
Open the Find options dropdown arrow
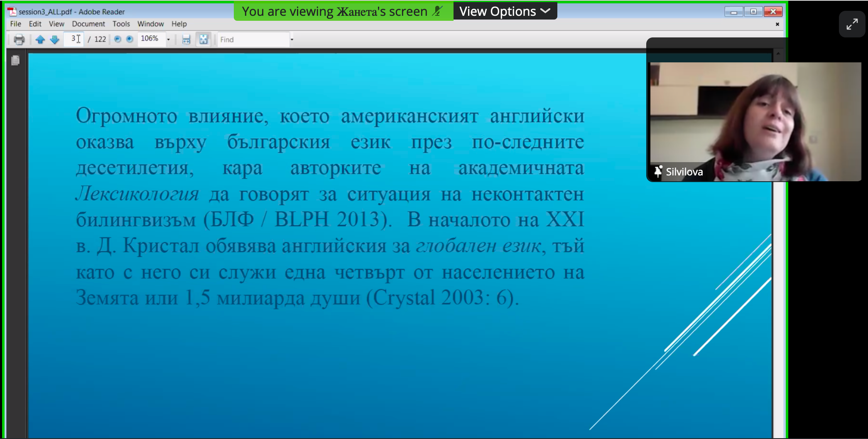click(292, 39)
